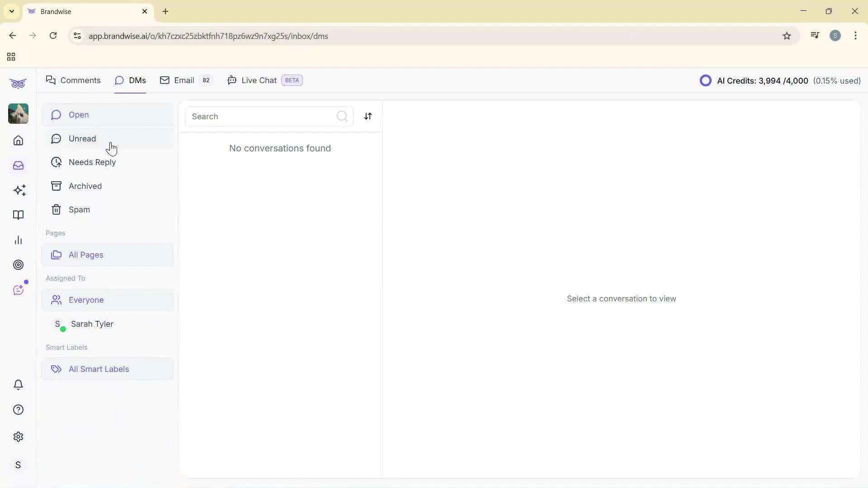Filter conversations by Sarah Tyler

[92, 324]
